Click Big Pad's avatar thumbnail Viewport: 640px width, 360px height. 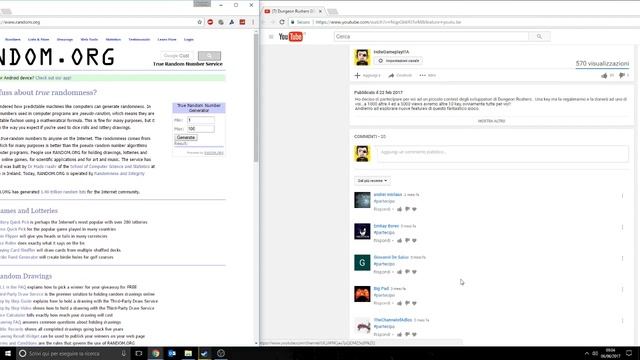[362, 294]
